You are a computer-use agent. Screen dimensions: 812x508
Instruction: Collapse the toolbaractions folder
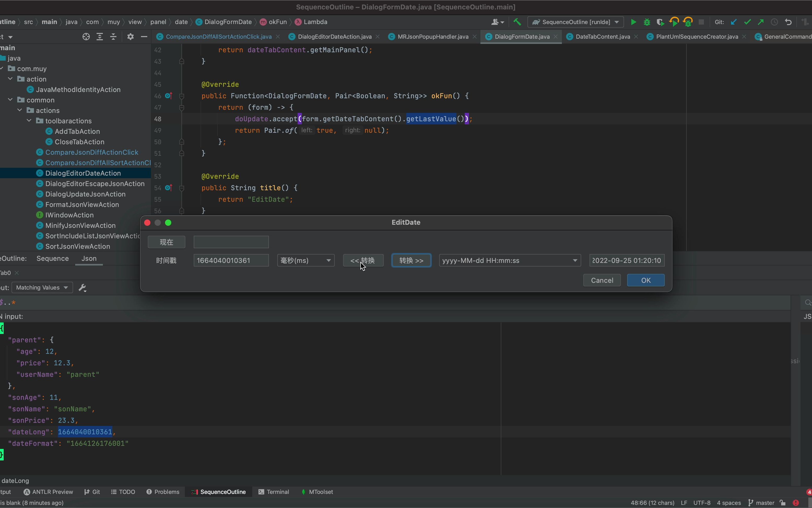pyautogui.click(x=29, y=121)
